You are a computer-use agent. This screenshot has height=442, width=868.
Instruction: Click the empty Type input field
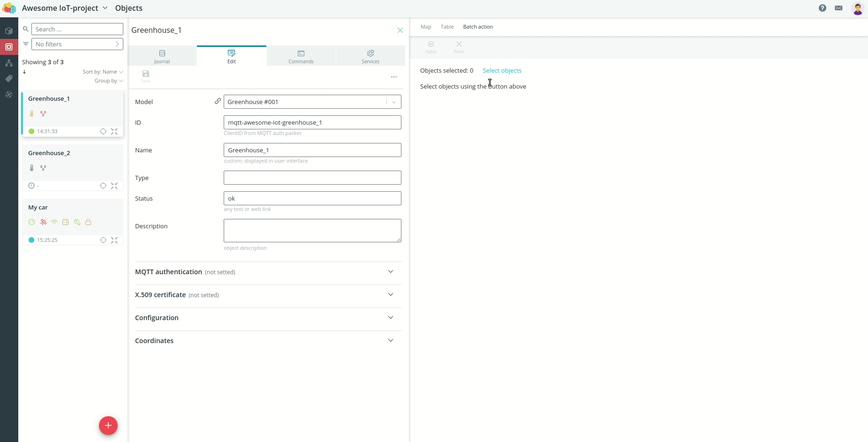[312, 178]
